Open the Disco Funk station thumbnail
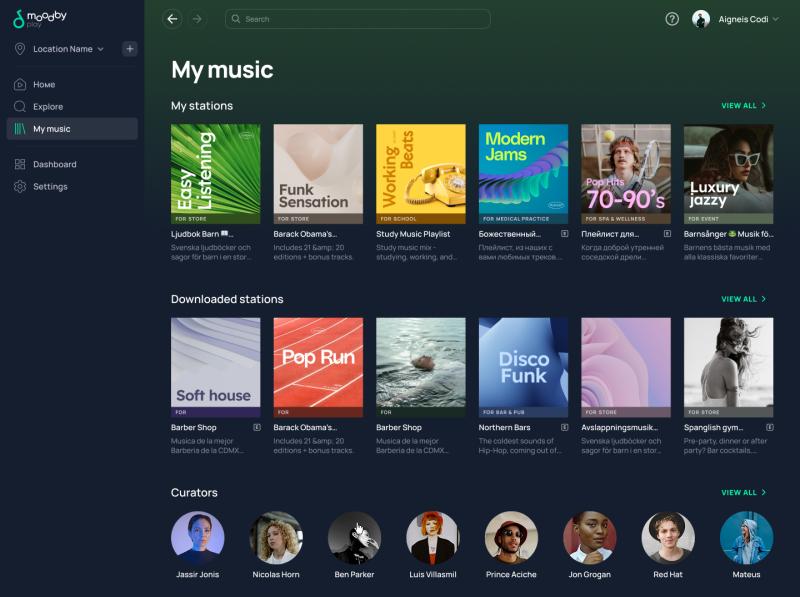800x597 pixels. coord(523,367)
